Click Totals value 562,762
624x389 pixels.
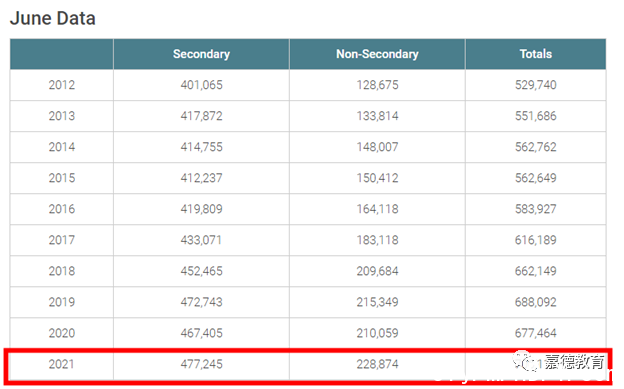536,147
